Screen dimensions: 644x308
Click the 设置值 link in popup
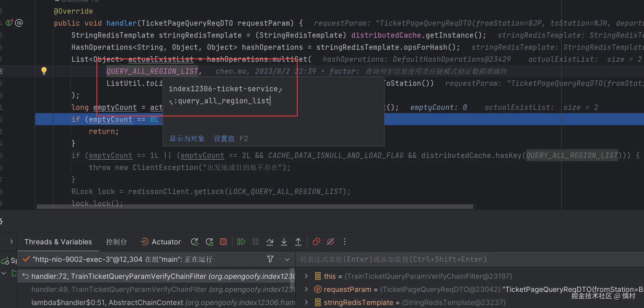(224, 139)
